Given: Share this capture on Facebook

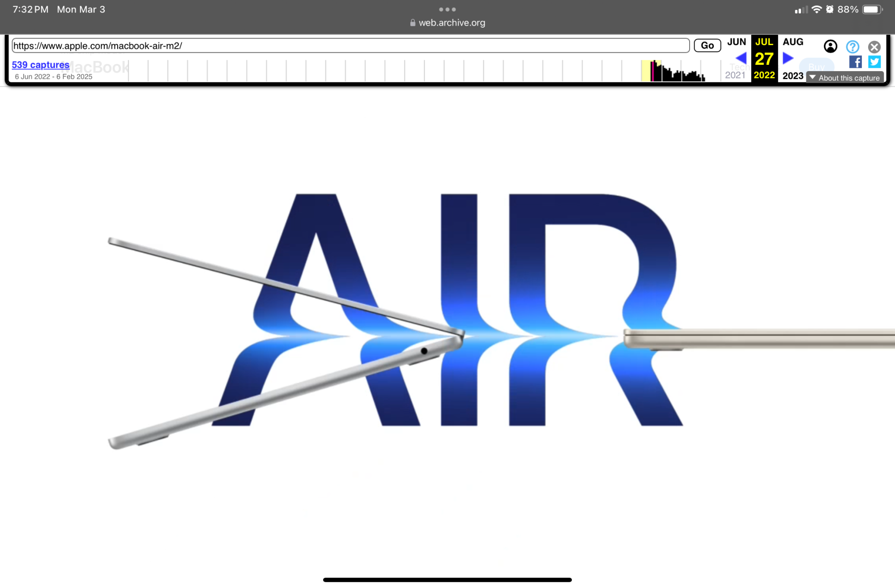Looking at the screenshot, I should tap(855, 62).
